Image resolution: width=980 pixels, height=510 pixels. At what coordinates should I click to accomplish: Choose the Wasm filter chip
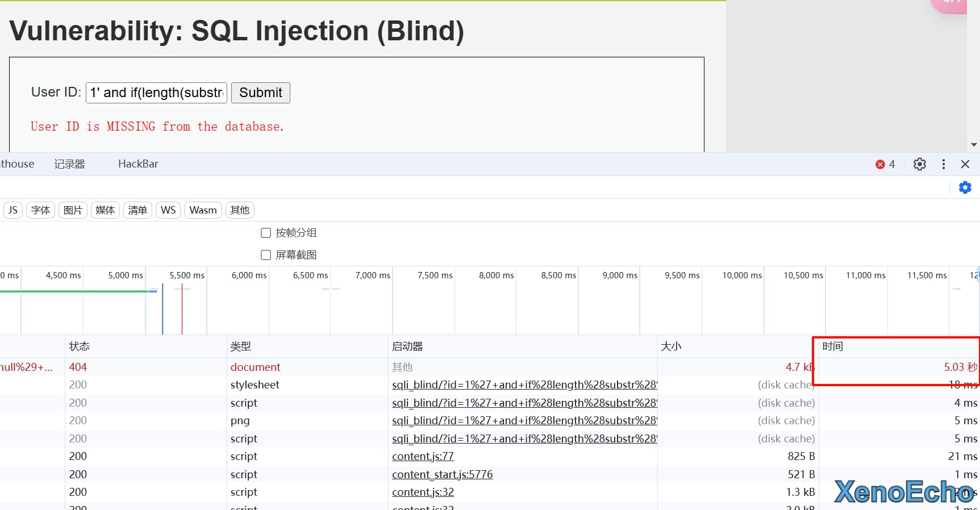[x=203, y=210]
